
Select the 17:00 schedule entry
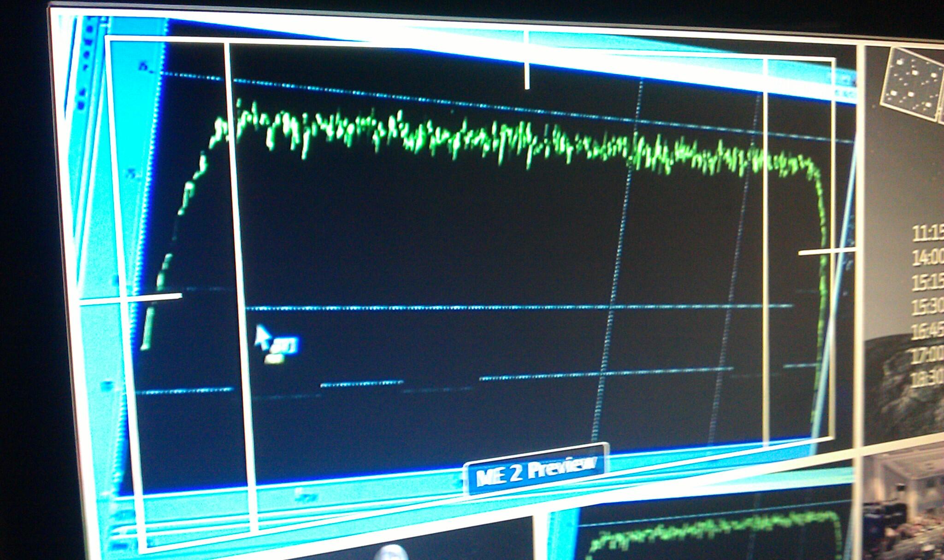pyautogui.click(x=927, y=355)
